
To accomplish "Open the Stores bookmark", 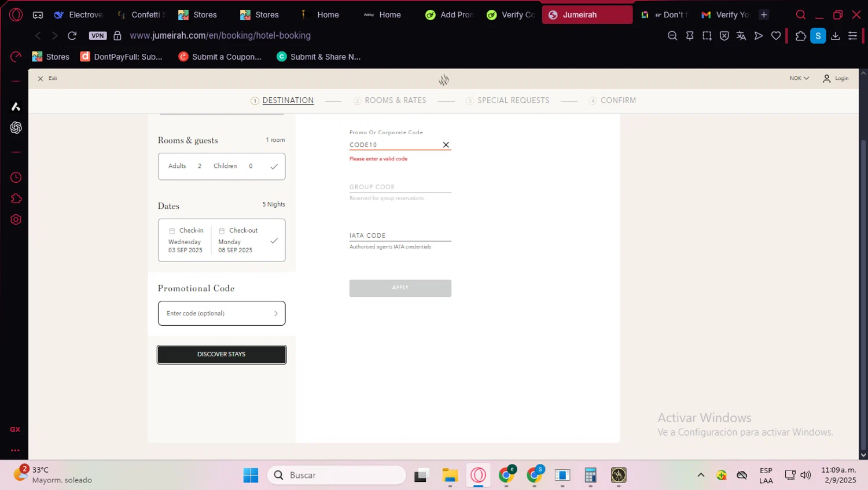I will pyautogui.click(x=51, y=57).
